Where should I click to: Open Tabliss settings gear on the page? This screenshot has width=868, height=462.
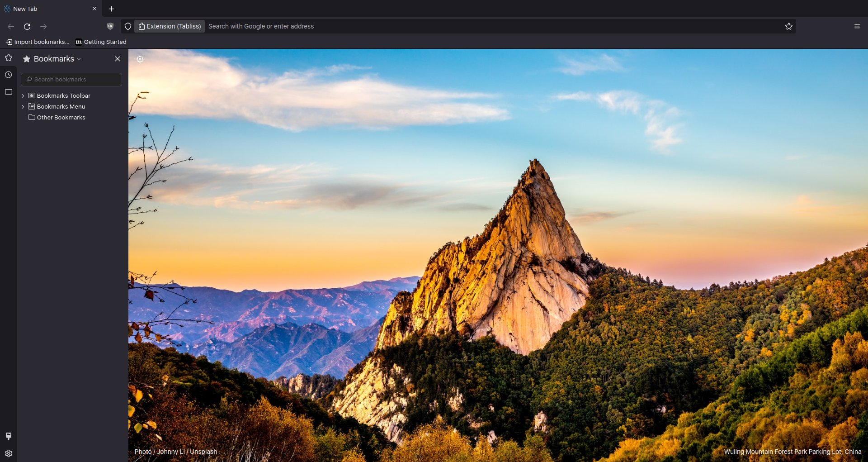coord(140,59)
